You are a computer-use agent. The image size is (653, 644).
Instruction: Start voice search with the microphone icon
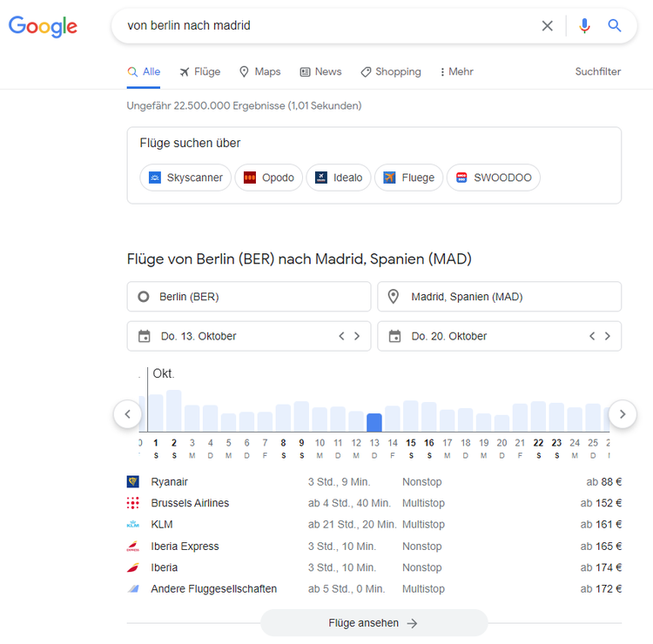(584, 26)
